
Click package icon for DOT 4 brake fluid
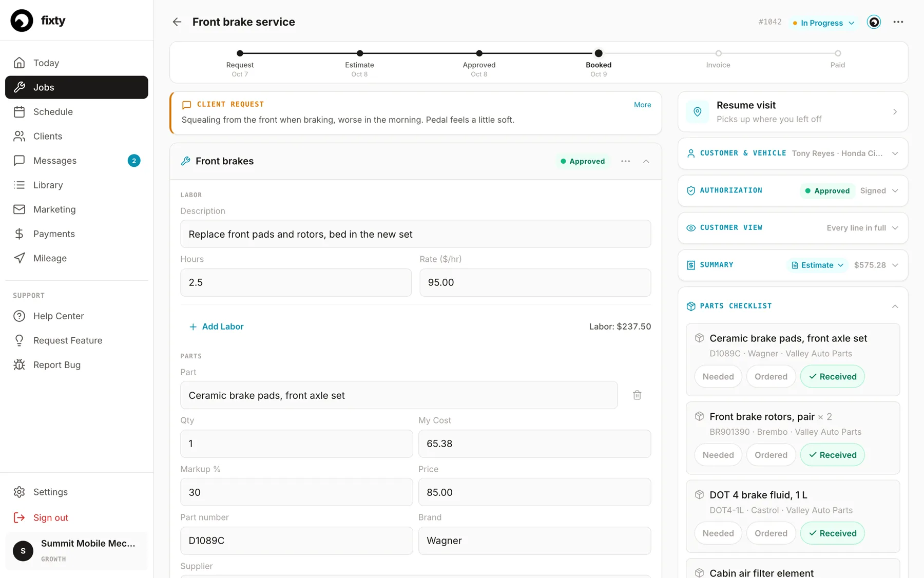pos(699,494)
